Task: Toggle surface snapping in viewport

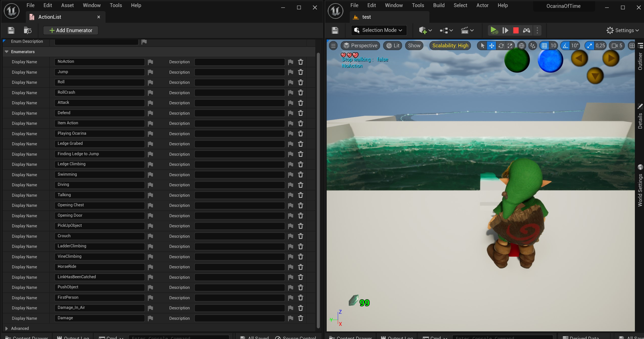Action: coord(533,46)
